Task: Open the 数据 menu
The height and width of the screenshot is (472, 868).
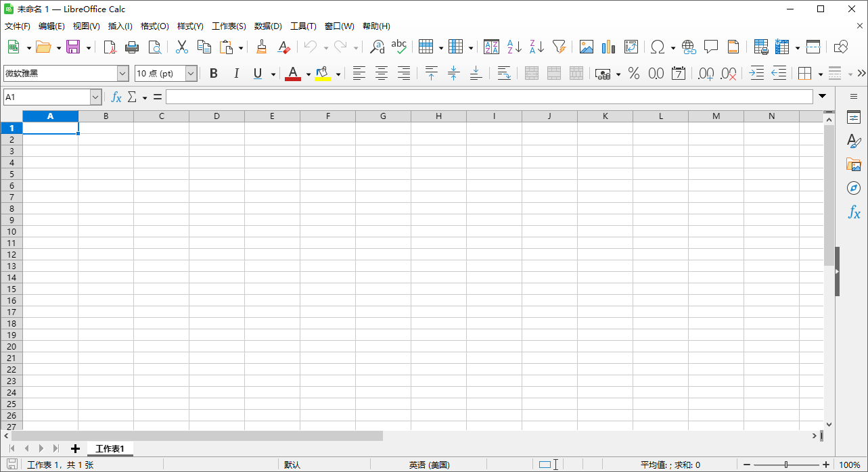Action: click(268, 26)
